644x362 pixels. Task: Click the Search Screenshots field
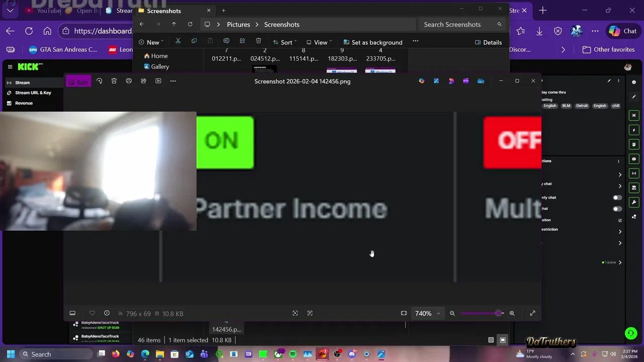pyautogui.click(x=463, y=24)
